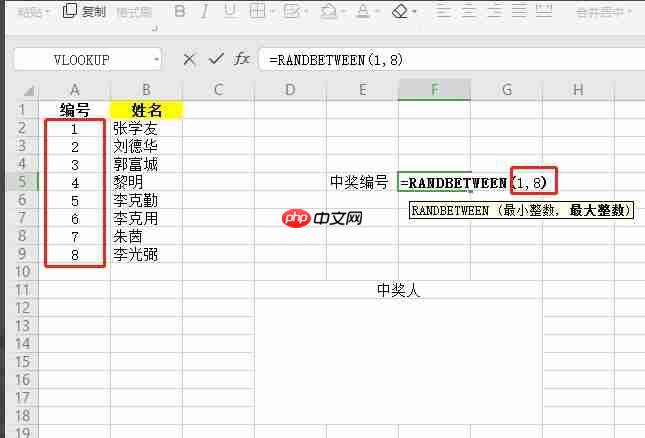645x438 pixels.
Task: Open the Merge and Center dropdown arrow
Action: pos(630,13)
